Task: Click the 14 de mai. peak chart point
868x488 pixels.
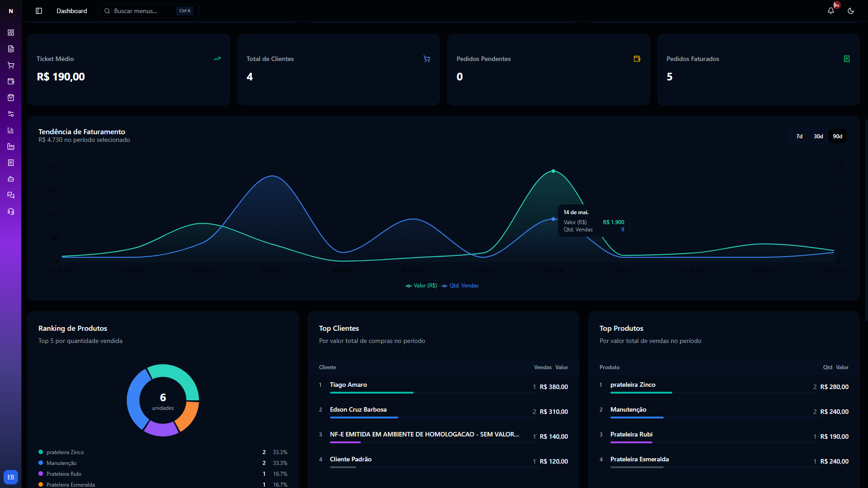Action: (553, 171)
